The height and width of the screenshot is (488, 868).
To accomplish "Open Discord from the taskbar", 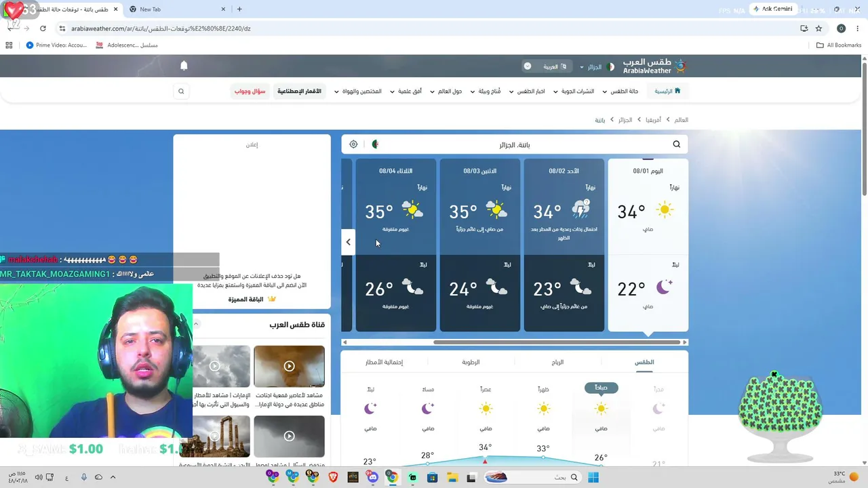I will click(372, 477).
